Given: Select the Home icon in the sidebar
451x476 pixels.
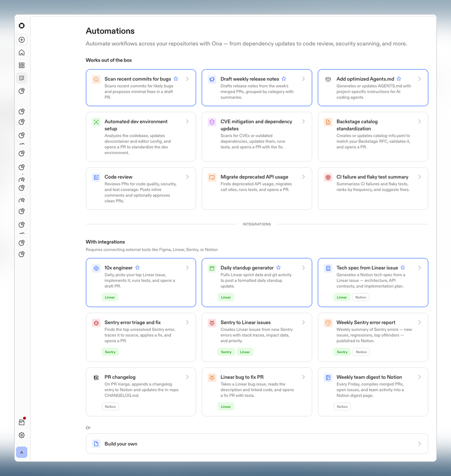Looking at the screenshot, I should pyautogui.click(x=22, y=52).
